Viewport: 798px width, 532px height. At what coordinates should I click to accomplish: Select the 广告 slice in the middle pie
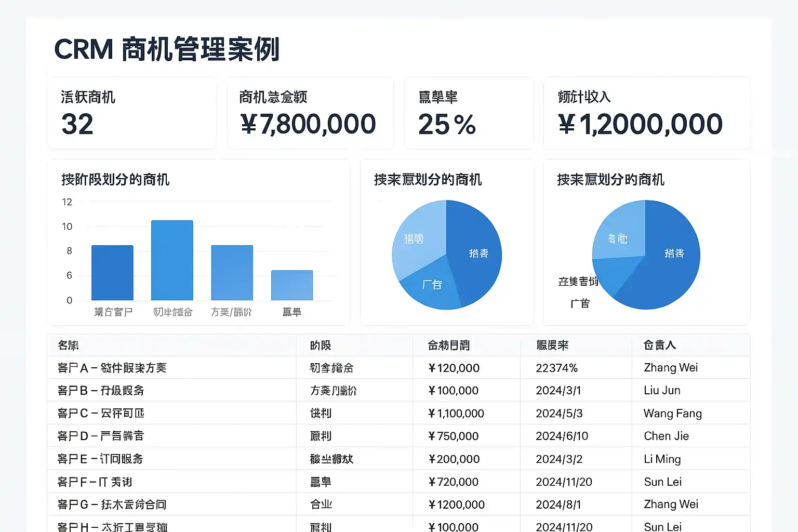(432, 285)
